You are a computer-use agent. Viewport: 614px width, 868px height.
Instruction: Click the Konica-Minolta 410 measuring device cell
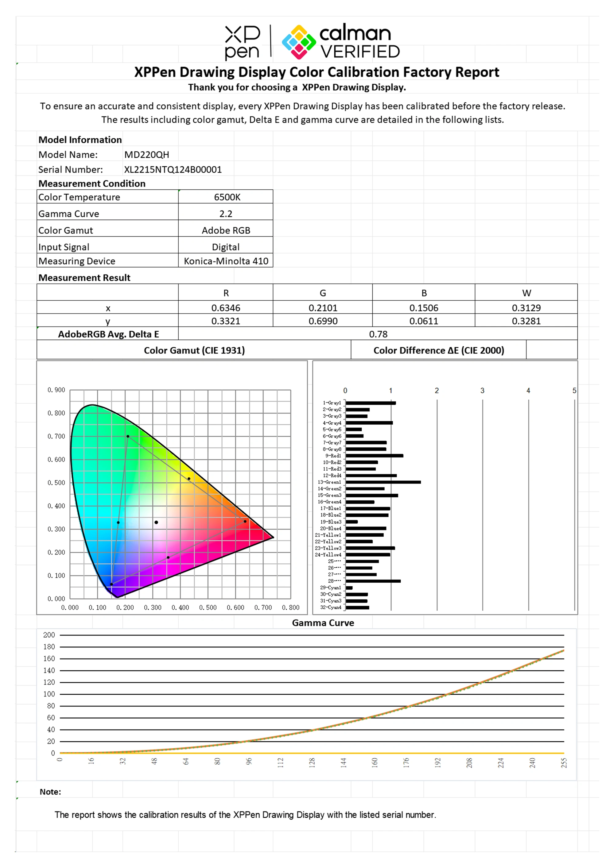tap(226, 261)
